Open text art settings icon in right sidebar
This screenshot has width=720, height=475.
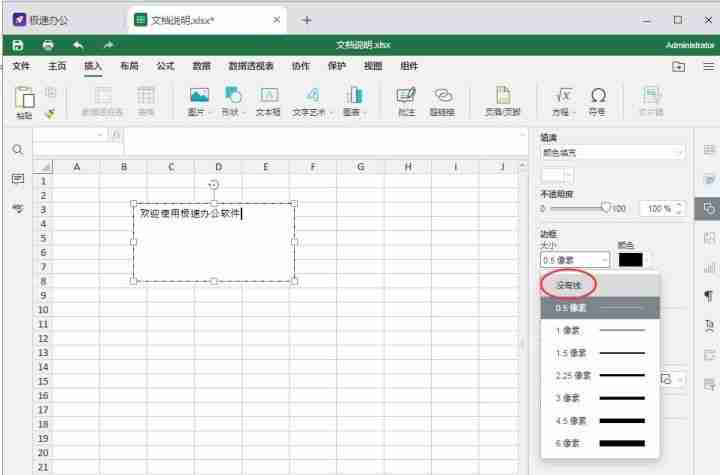(x=709, y=326)
